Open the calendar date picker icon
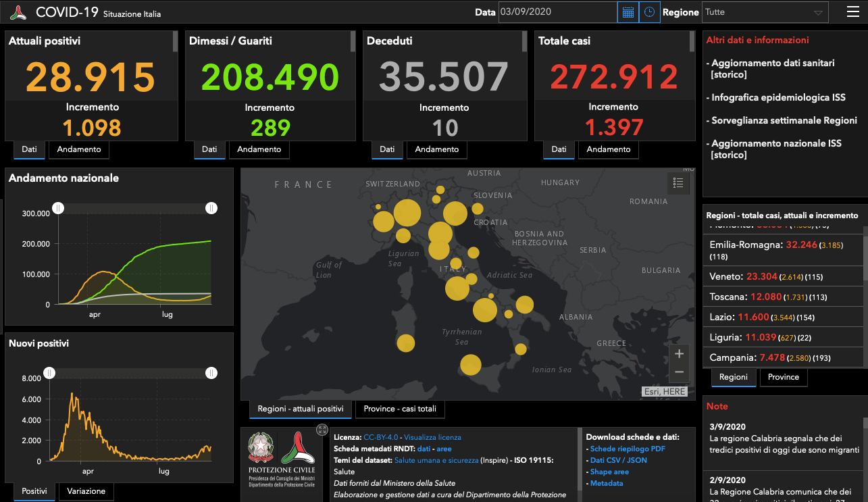868x502 pixels. (628, 12)
